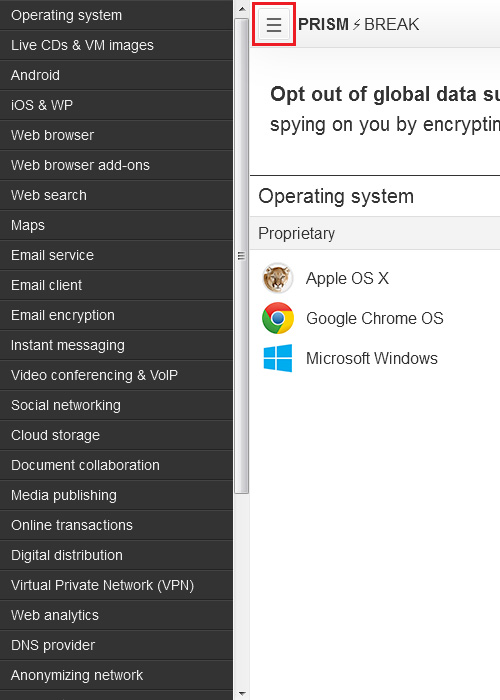Go to Instant messaging category
The height and width of the screenshot is (700, 500).
click(x=116, y=345)
